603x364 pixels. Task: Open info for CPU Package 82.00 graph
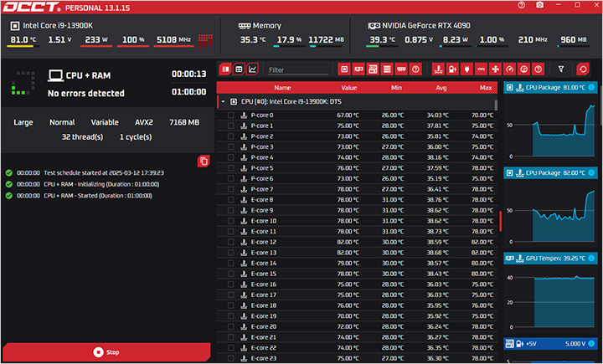(591, 173)
